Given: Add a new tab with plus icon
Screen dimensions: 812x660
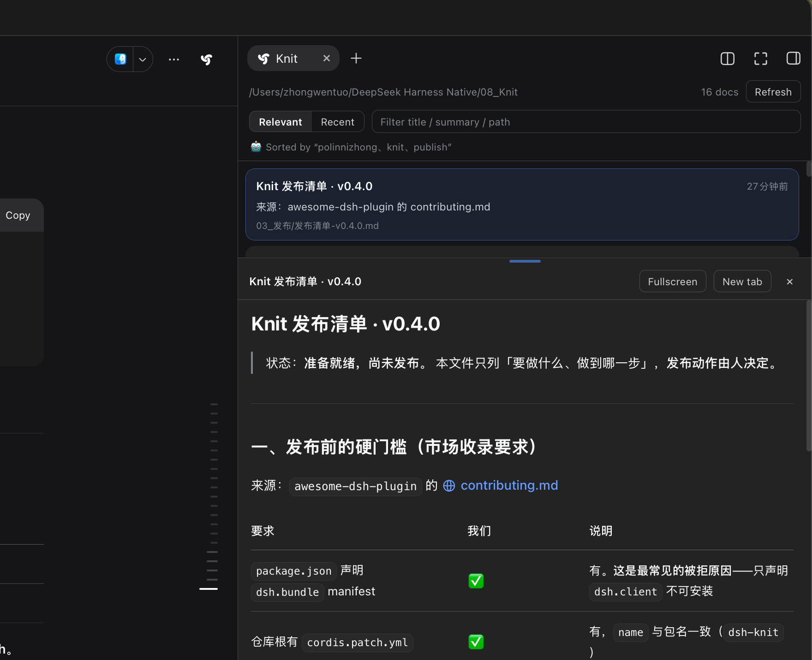Looking at the screenshot, I should click(x=356, y=58).
